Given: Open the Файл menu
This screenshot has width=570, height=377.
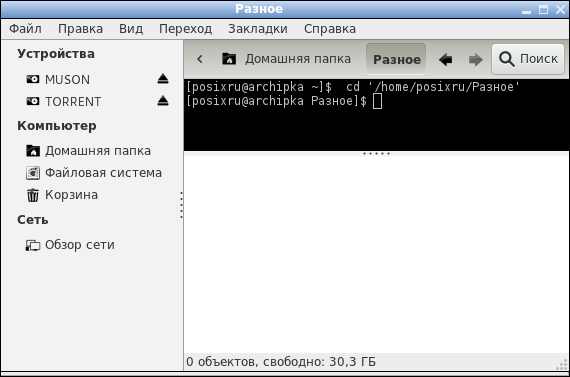Looking at the screenshot, I should (x=25, y=29).
